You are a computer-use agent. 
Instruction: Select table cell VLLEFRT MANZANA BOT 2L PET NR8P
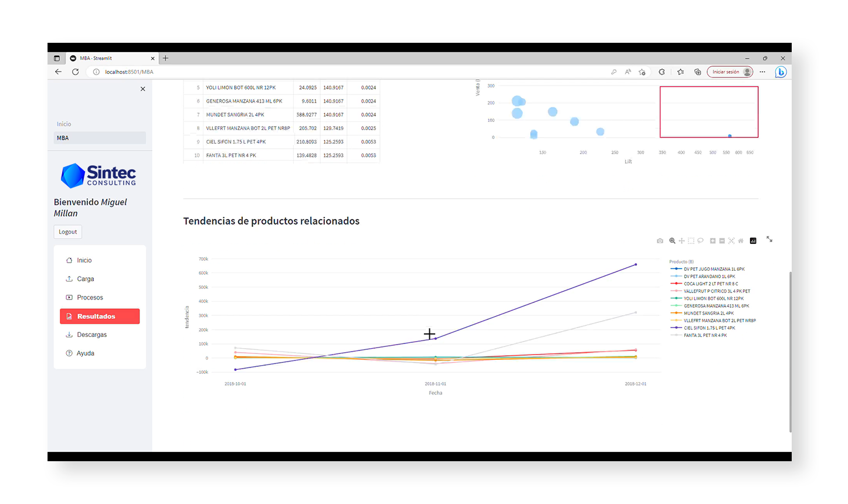coord(249,128)
